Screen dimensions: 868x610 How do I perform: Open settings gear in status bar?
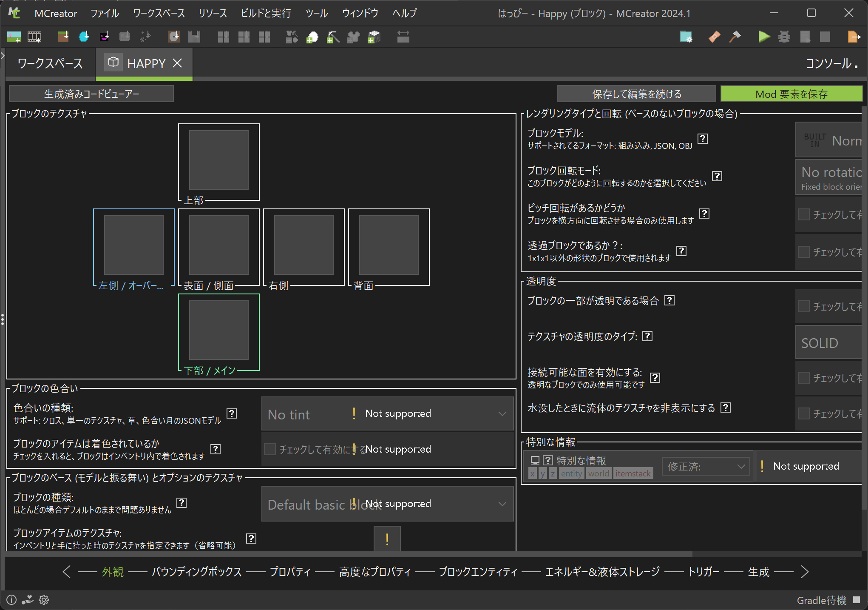tap(44, 600)
